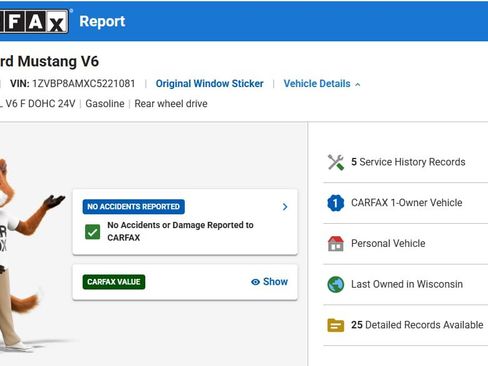Viewport: 488px width, 366px height.
Task: Click the CARFAX logo in header
Action: (34, 21)
